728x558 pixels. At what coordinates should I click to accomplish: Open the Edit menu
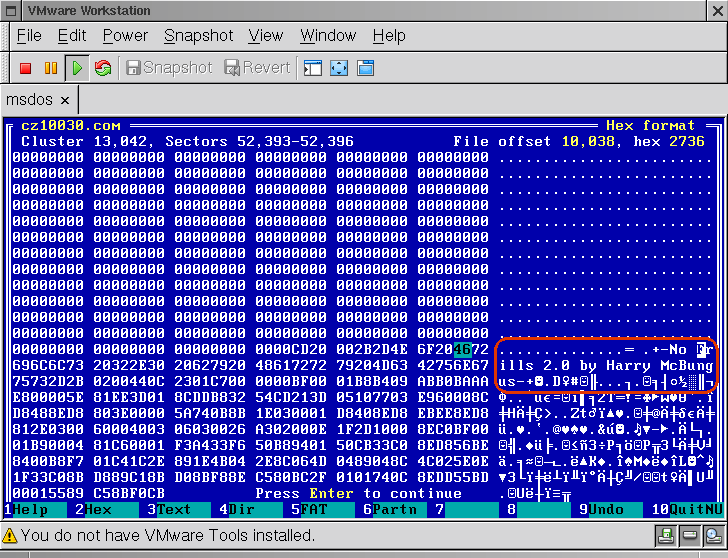[72, 36]
